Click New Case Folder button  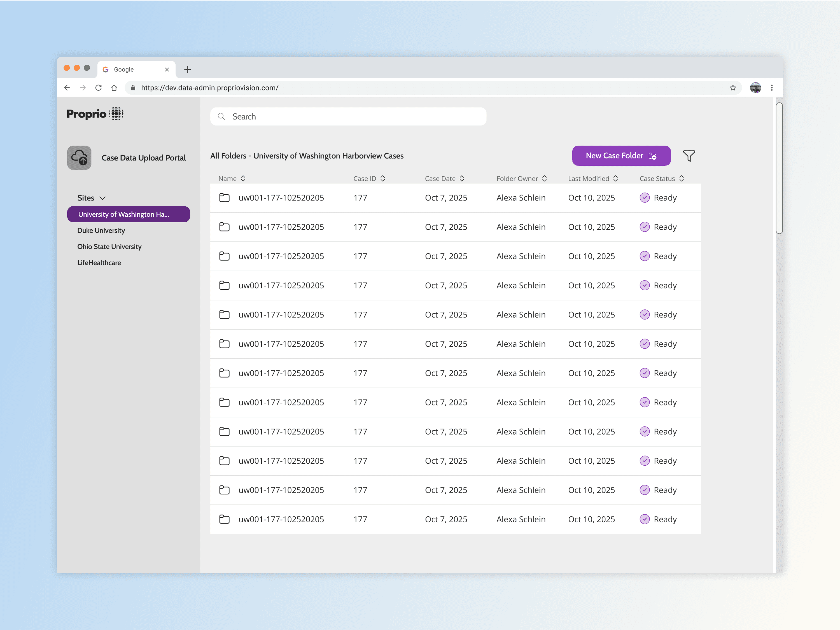pos(621,156)
